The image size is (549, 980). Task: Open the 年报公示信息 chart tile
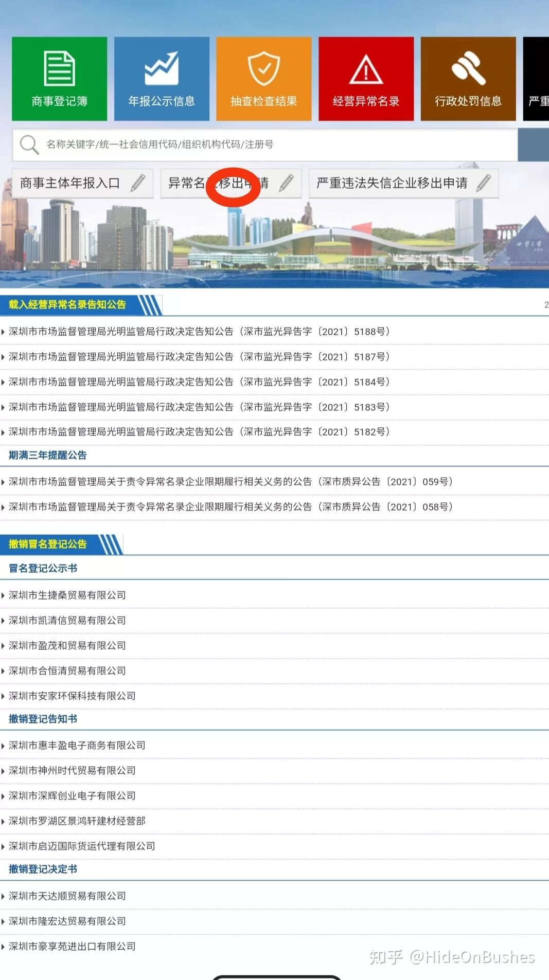pyautogui.click(x=162, y=79)
